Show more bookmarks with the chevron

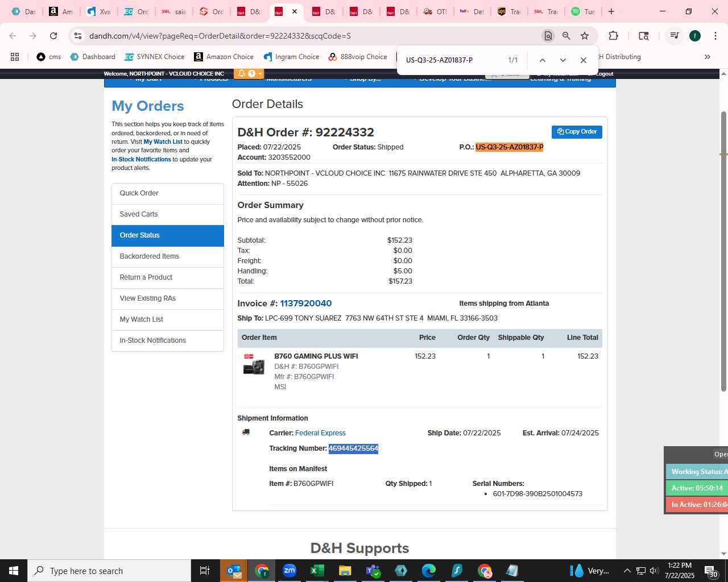(708, 57)
